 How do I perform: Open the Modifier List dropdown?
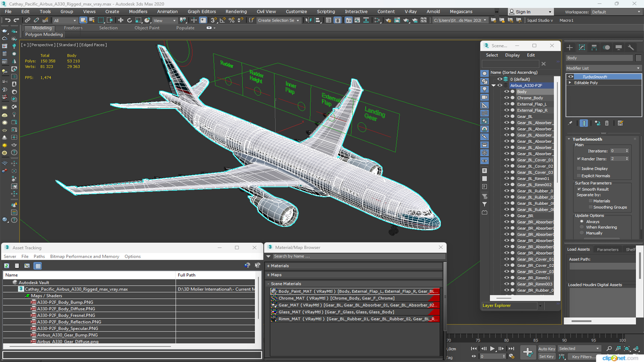[x=603, y=68]
